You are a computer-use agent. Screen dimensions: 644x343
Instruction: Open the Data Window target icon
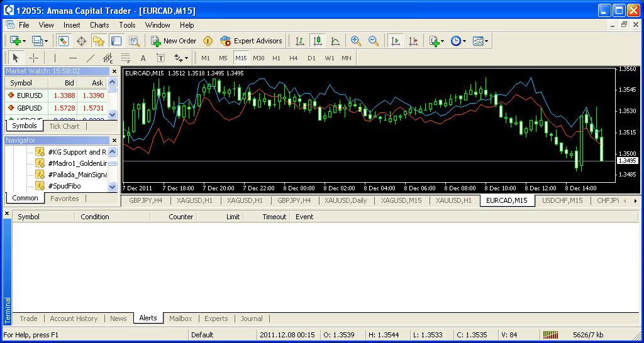coord(81,41)
